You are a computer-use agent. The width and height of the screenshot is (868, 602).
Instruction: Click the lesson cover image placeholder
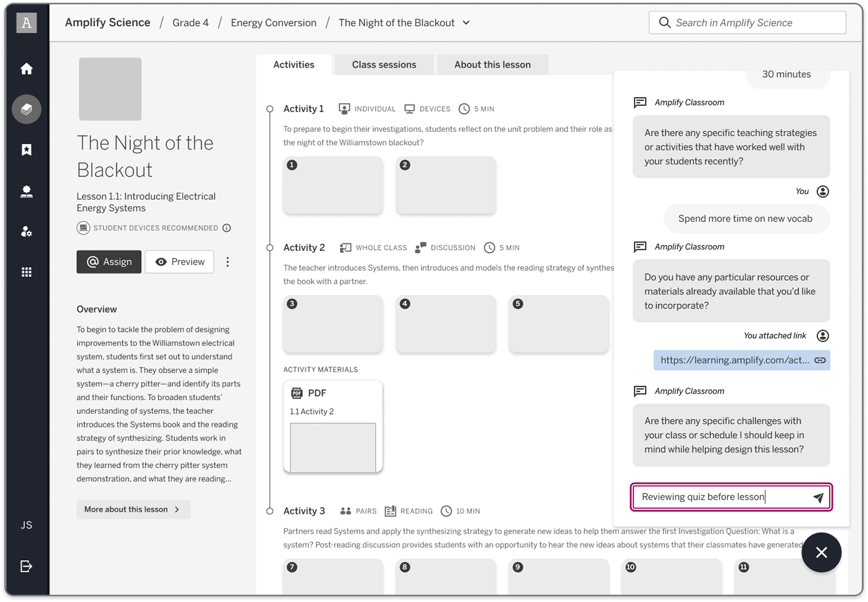coord(110,89)
